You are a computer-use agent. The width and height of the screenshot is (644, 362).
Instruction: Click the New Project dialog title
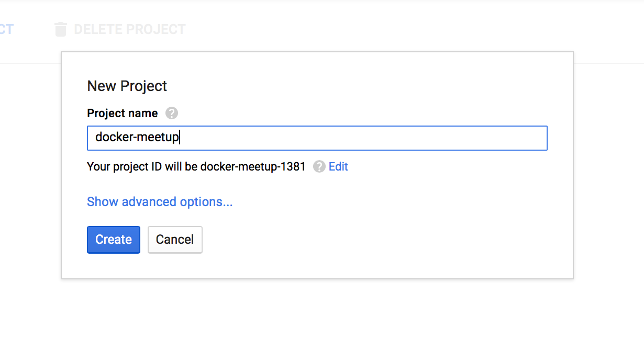[x=127, y=86]
